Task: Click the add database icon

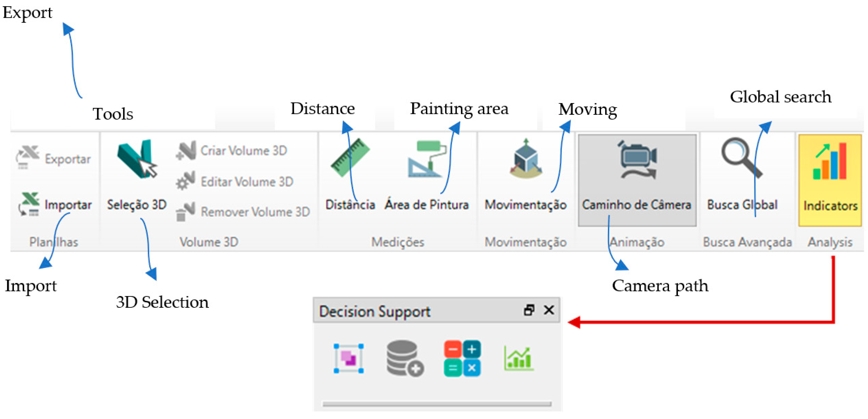Action: (x=405, y=358)
